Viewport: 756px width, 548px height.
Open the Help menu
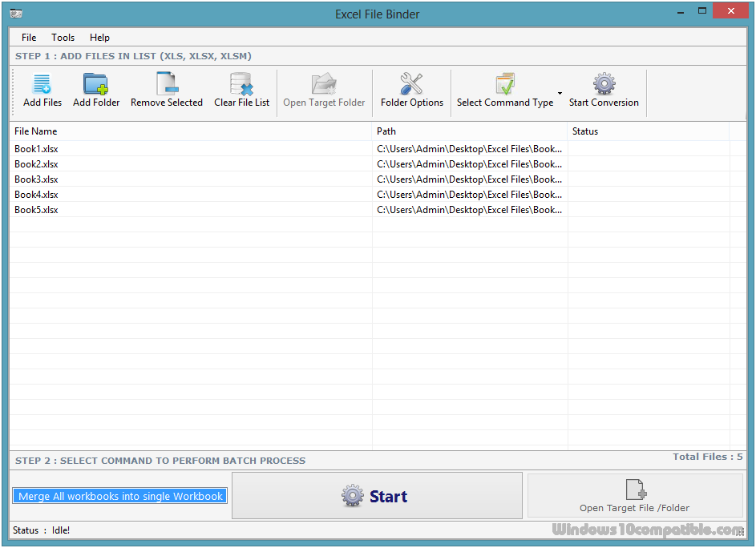[x=99, y=38]
